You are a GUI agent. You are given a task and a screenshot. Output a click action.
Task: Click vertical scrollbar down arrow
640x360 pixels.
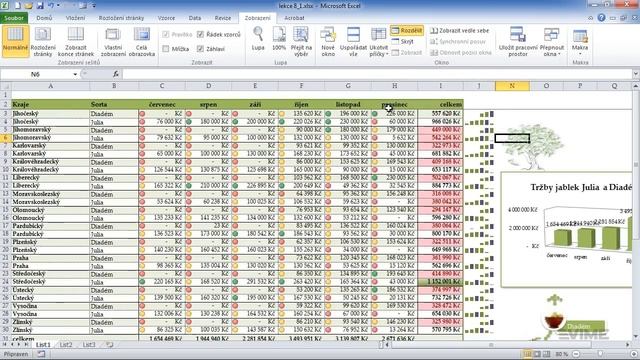click(x=636, y=337)
